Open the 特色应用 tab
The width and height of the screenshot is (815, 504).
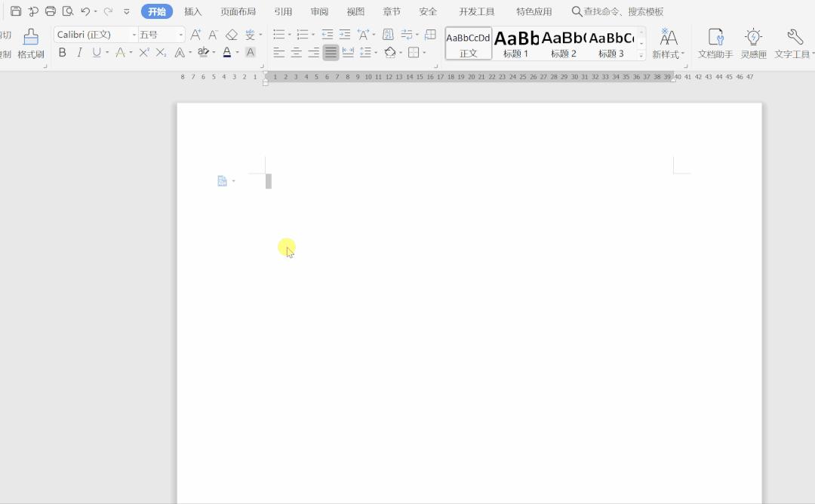(534, 11)
